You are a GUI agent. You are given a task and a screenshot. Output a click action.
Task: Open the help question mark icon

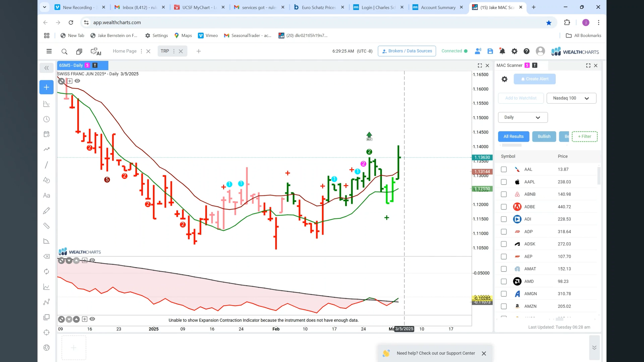click(527, 51)
